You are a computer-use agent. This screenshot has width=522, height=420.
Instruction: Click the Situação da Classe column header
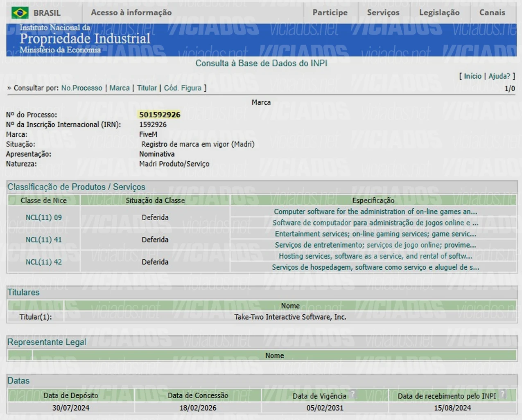coord(155,200)
